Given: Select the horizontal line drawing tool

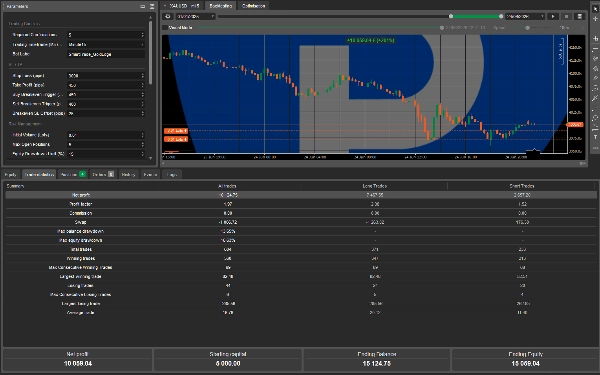Looking at the screenshot, I should pyautogui.click(x=595, y=49).
